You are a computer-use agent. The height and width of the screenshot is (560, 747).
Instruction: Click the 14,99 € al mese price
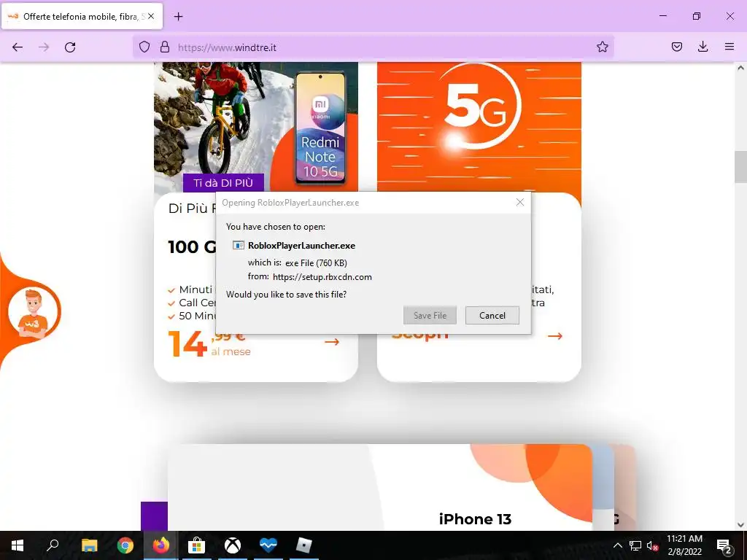tap(209, 344)
